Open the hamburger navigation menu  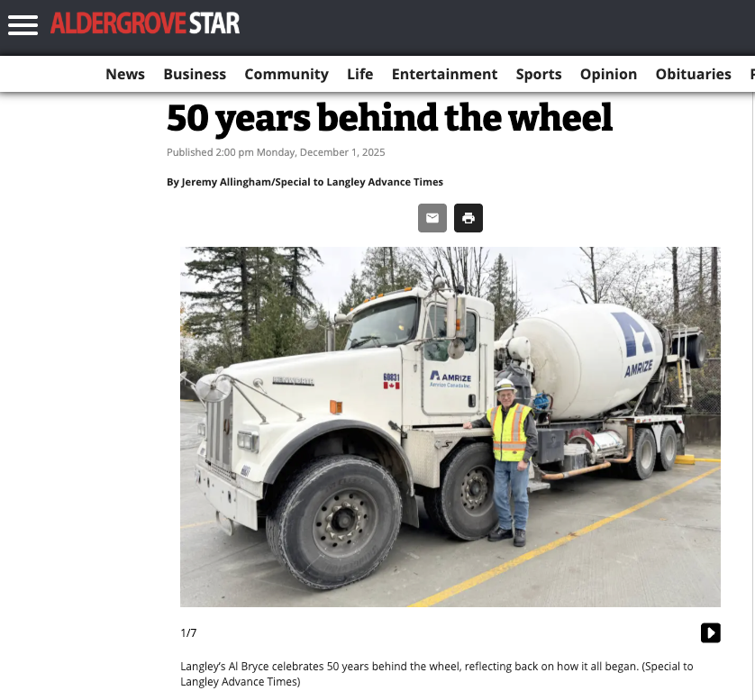(x=23, y=25)
